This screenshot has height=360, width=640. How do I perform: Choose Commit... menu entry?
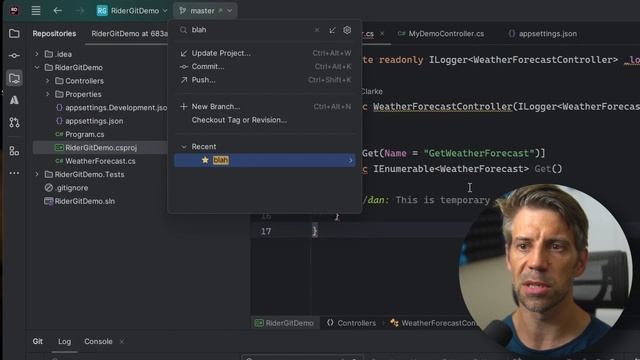coord(264,67)
